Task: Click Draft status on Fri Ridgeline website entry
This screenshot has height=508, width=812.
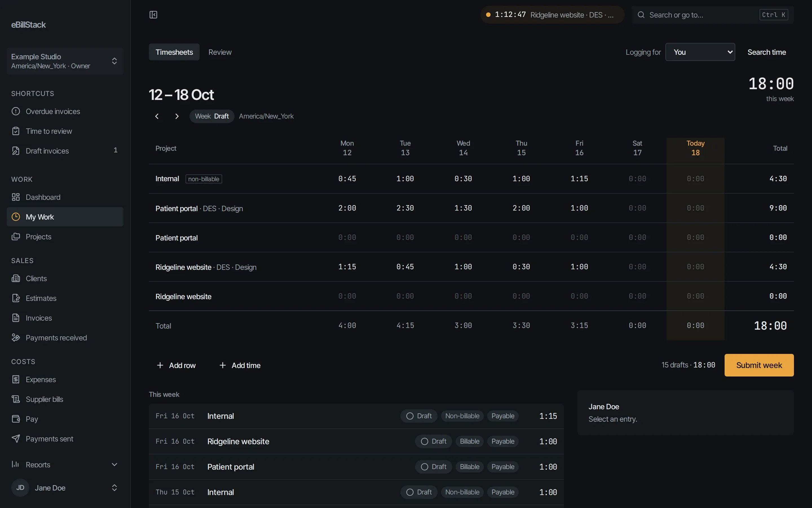Action: (x=434, y=441)
